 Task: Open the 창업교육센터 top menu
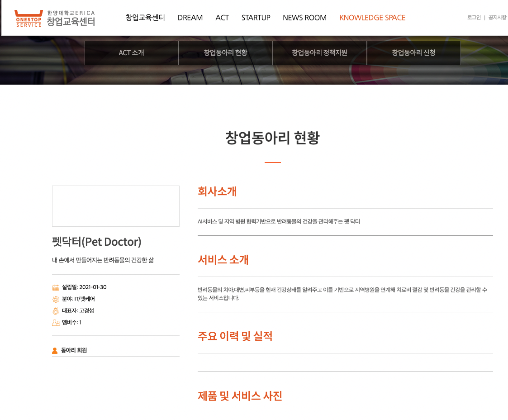click(x=145, y=18)
